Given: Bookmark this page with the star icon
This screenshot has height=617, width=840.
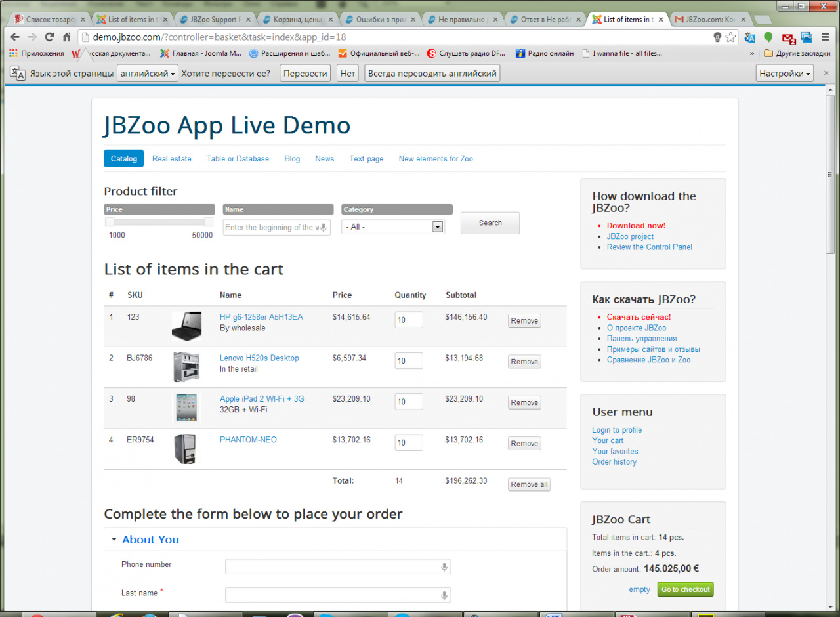Looking at the screenshot, I should pyautogui.click(x=730, y=37).
